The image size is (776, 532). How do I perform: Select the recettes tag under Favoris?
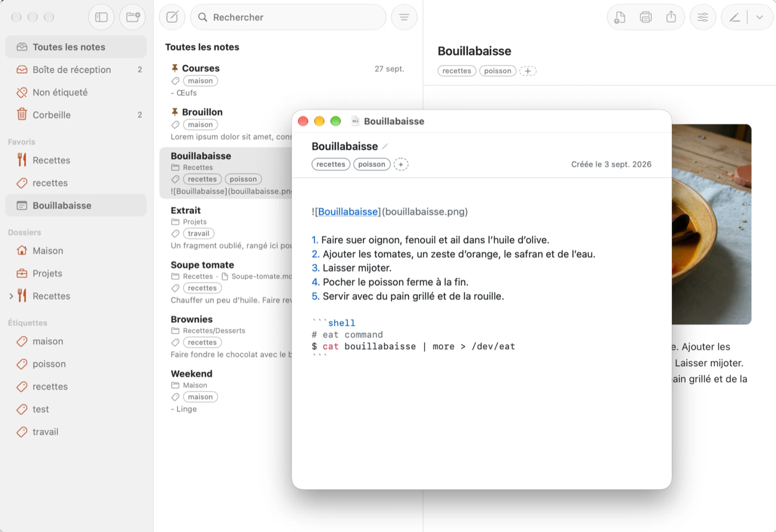76,183
